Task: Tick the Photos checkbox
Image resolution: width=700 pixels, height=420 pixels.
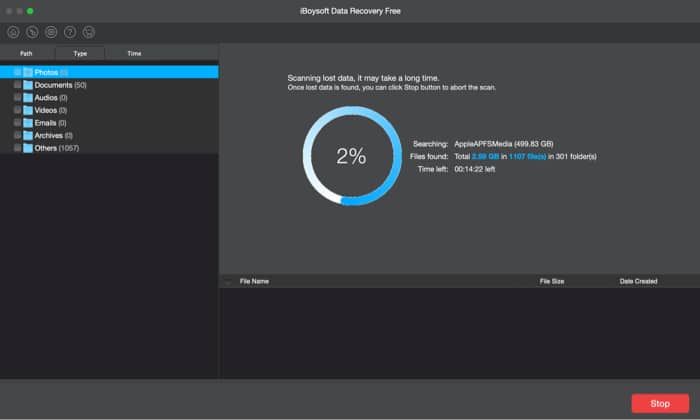Action: click(17, 72)
